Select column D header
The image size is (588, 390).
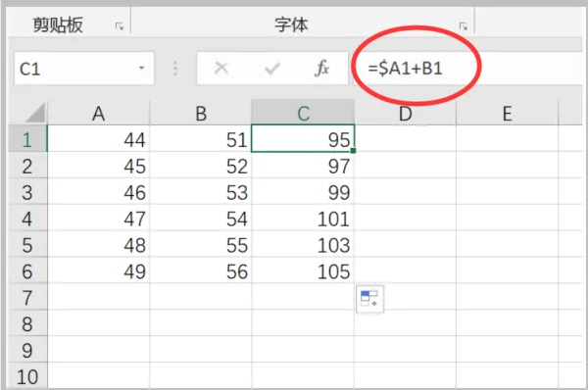pyautogui.click(x=406, y=114)
